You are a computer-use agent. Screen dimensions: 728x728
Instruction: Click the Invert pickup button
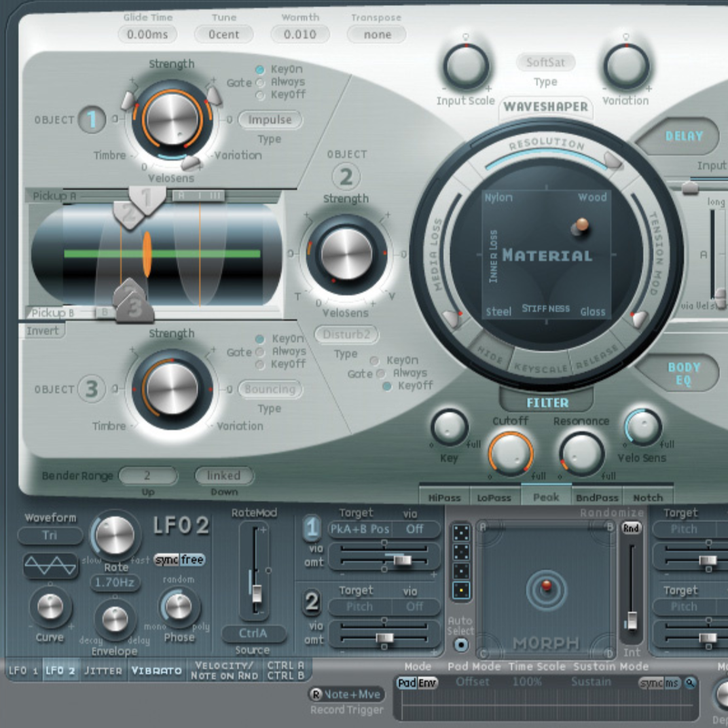(42, 331)
